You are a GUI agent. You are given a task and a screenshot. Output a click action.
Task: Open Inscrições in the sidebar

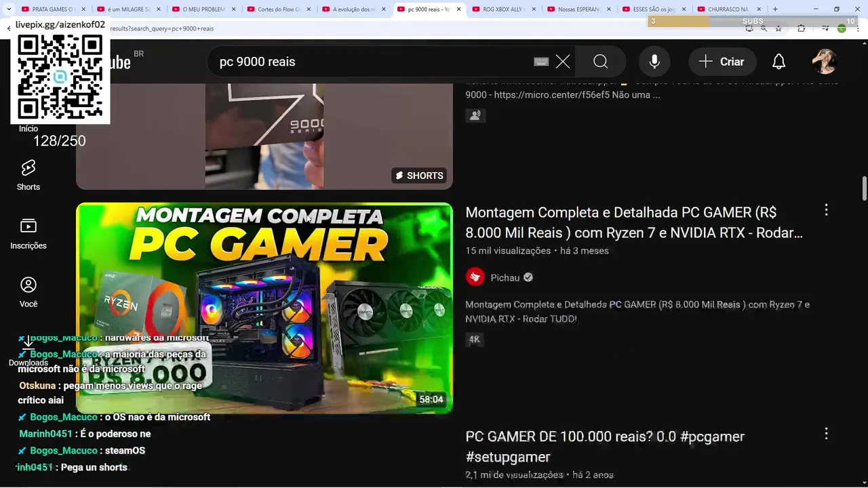[x=28, y=234]
